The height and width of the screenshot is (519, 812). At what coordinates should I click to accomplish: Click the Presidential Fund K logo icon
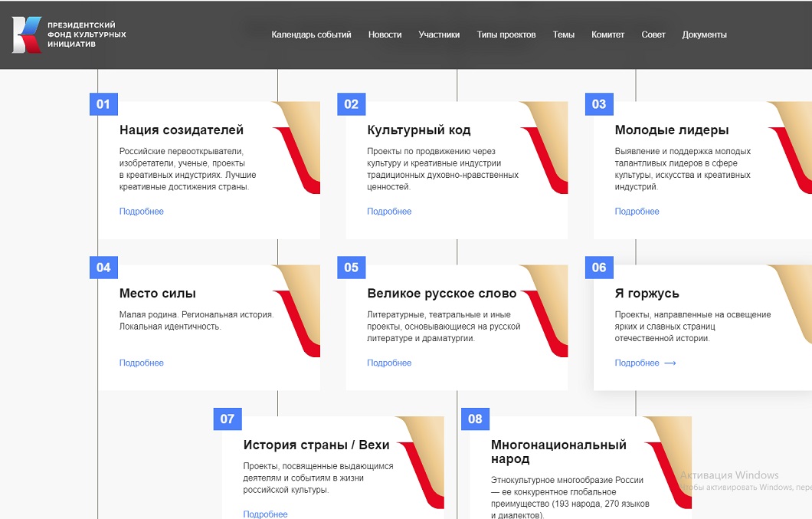[x=26, y=34]
